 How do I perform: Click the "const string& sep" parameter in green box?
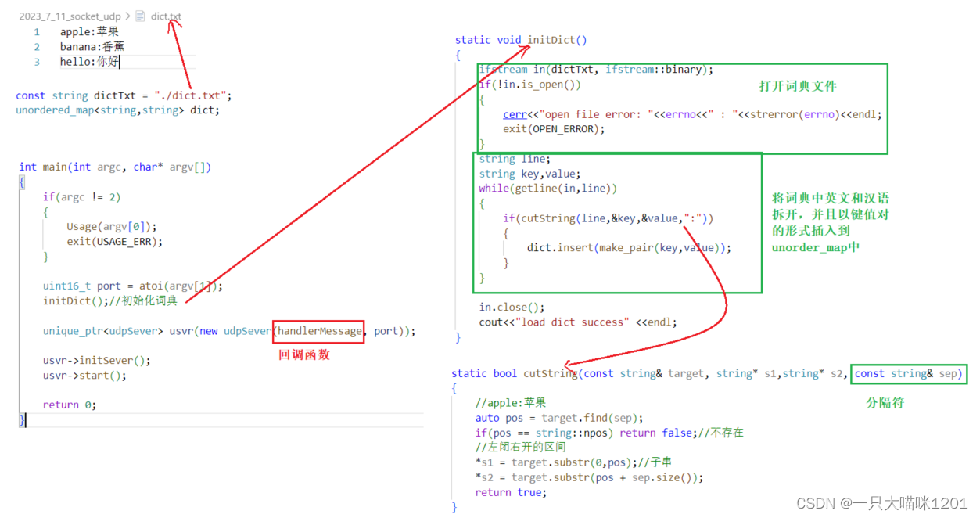(x=908, y=374)
